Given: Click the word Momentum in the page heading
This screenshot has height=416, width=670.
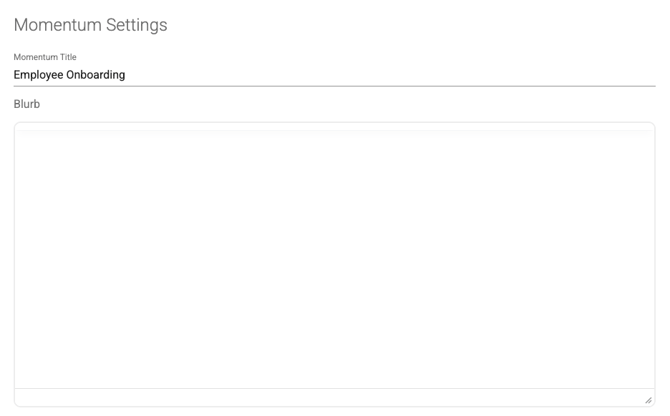Looking at the screenshot, I should tap(58, 25).
